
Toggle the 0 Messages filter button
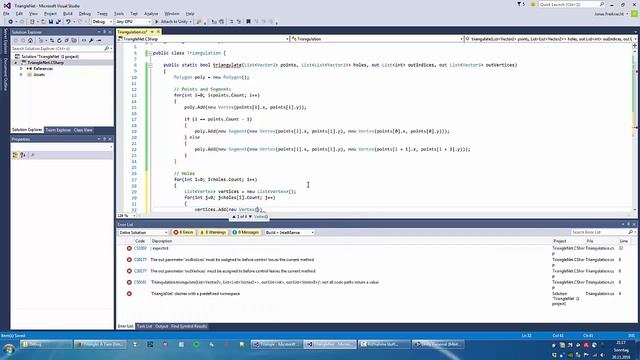pos(246,232)
